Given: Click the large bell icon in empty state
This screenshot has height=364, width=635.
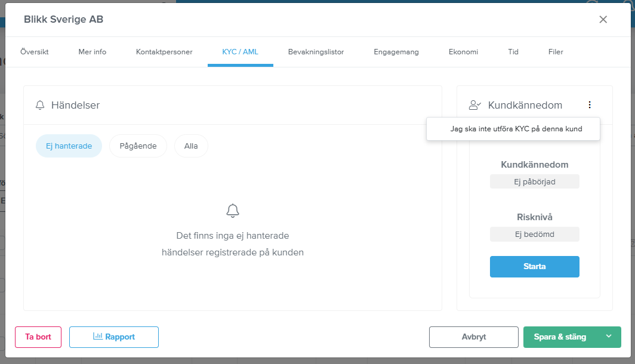Looking at the screenshot, I should 233,211.
